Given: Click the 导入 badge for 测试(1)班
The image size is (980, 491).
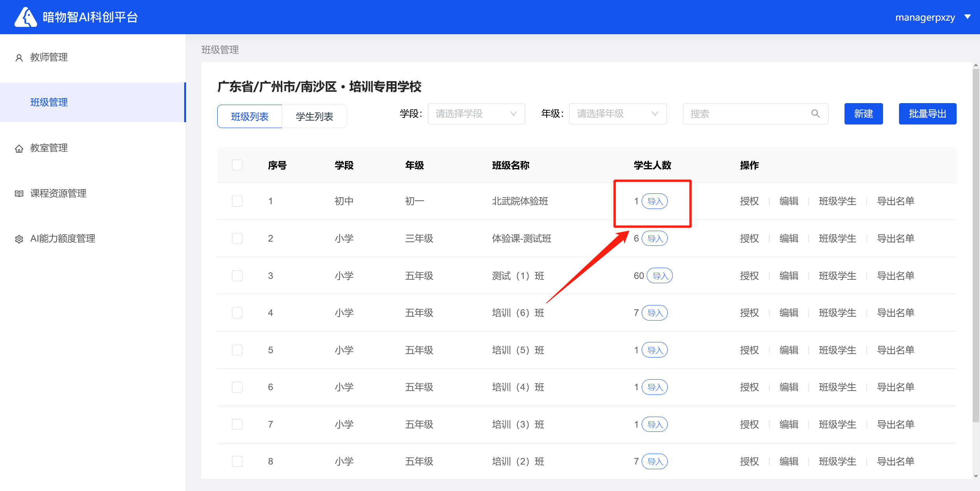Looking at the screenshot, I should tap(660, 276).
